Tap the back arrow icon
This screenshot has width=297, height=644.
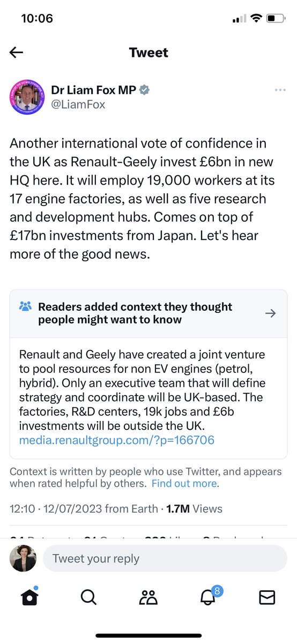point(17,53)
